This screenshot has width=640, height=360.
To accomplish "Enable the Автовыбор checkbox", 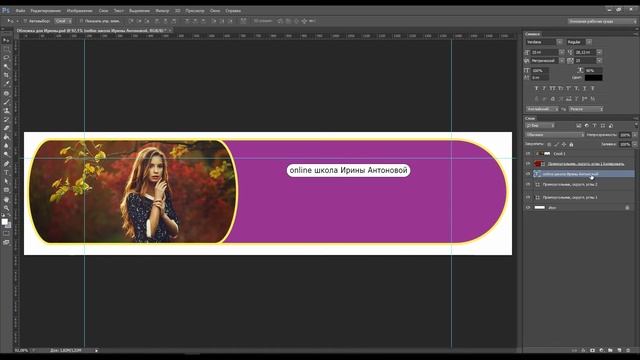I will coord(25,21).
